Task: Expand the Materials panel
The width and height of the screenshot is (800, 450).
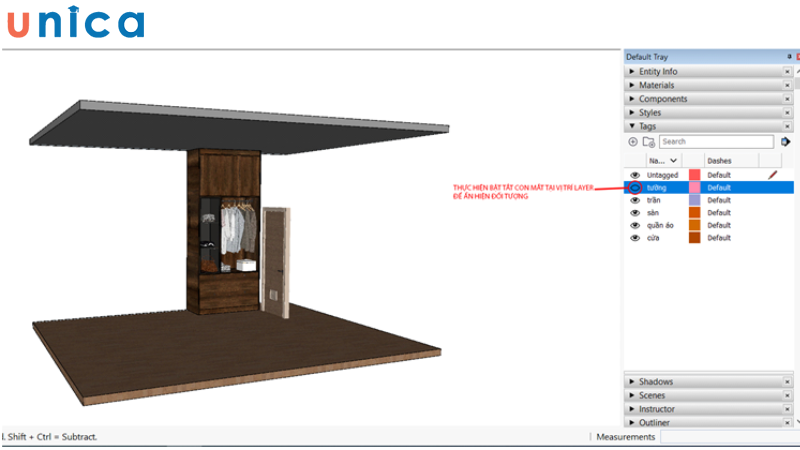Action: pos(632,85)
